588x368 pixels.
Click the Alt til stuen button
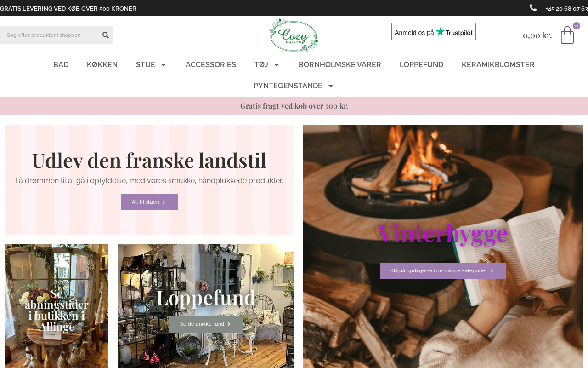coord(149,202)
